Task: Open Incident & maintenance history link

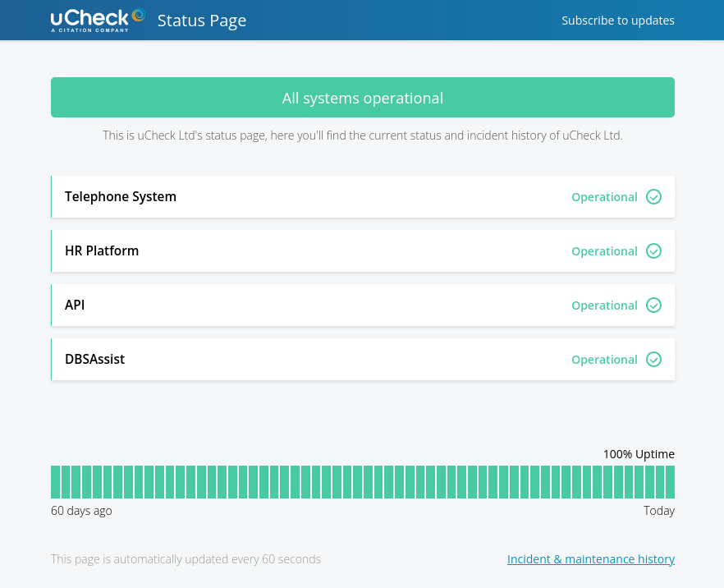Action: coord(590,559)
